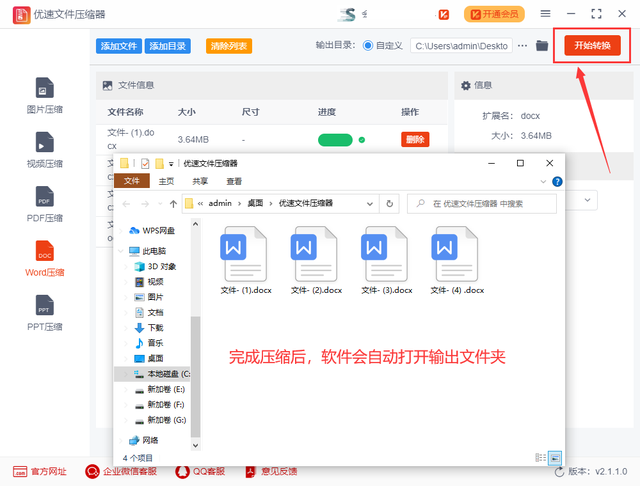Click the 开通会员 membership button
The image size is (640, 486).
click(x=494, y=14)
